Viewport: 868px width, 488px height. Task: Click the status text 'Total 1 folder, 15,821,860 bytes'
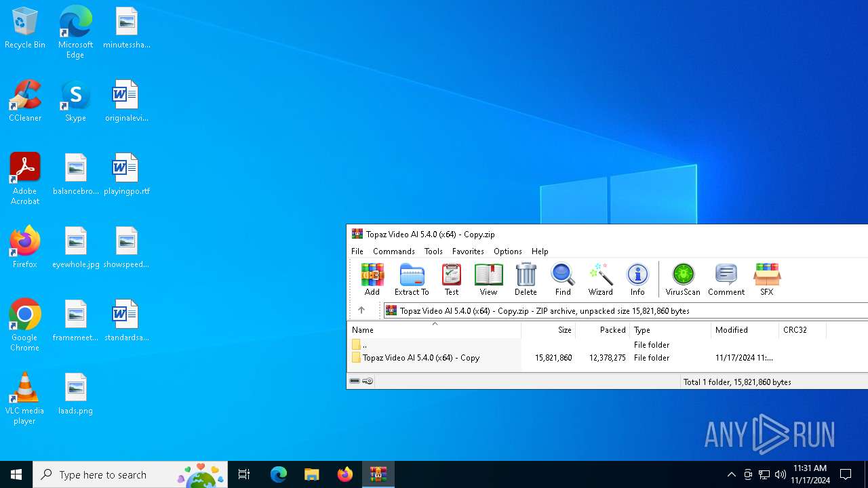(737, 382)
